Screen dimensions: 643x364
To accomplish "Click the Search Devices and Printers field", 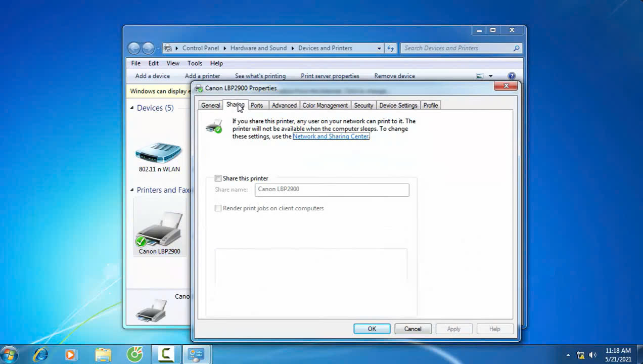I will click(457, 48).
